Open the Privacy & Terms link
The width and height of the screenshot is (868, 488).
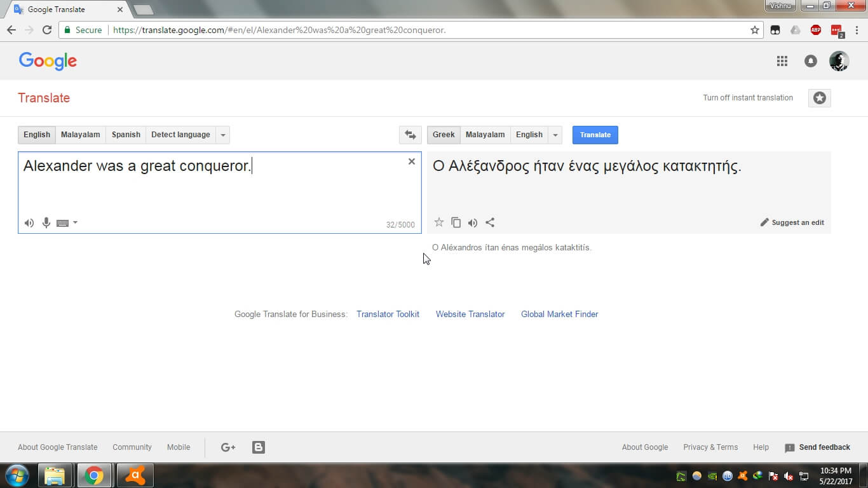710,447
